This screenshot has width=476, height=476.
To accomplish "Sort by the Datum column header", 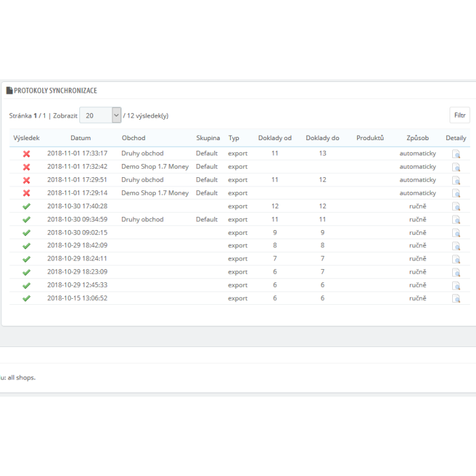I will click(81, 138).
